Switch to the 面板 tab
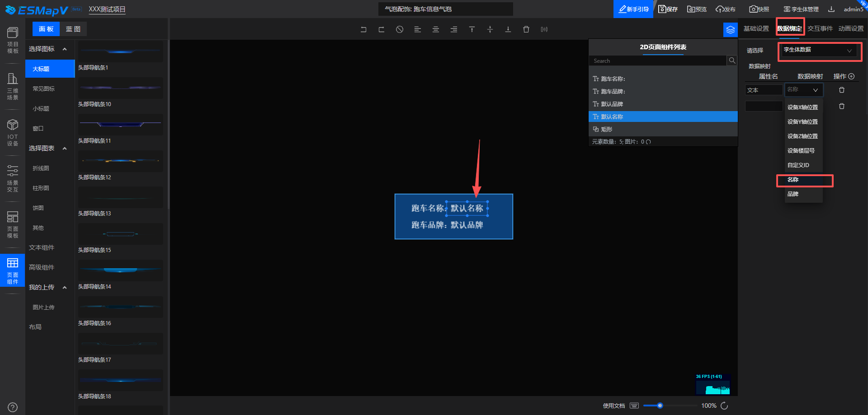 click(46, 29)
